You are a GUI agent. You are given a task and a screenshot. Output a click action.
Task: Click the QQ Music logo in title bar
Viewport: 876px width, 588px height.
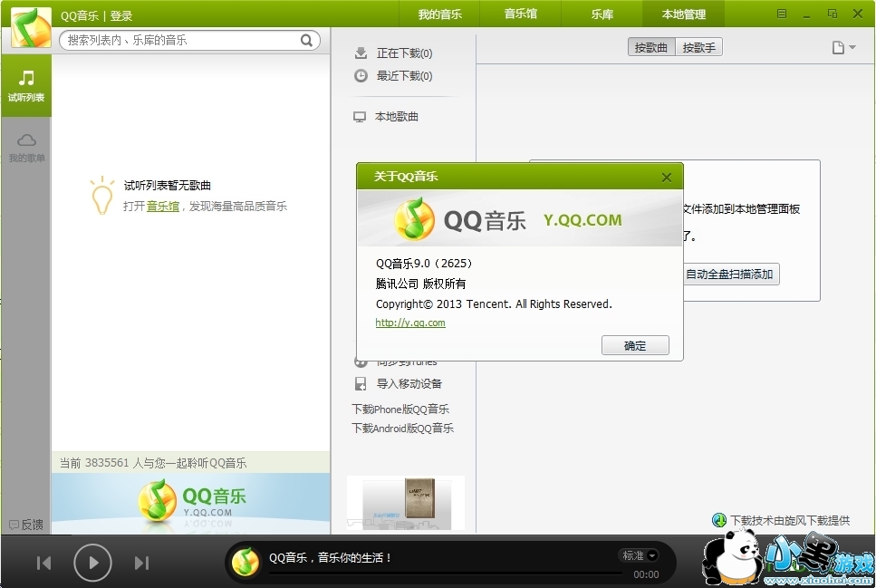pos(32,27)
